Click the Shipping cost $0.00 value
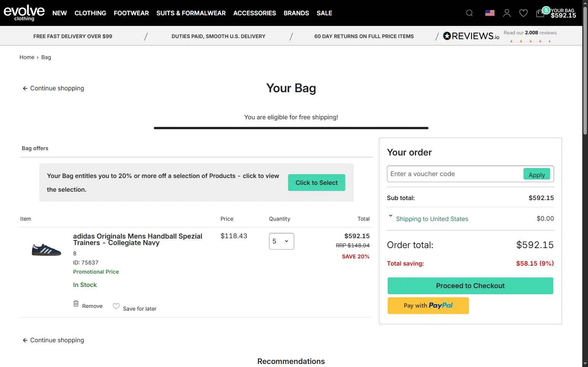 coord(545,218)
